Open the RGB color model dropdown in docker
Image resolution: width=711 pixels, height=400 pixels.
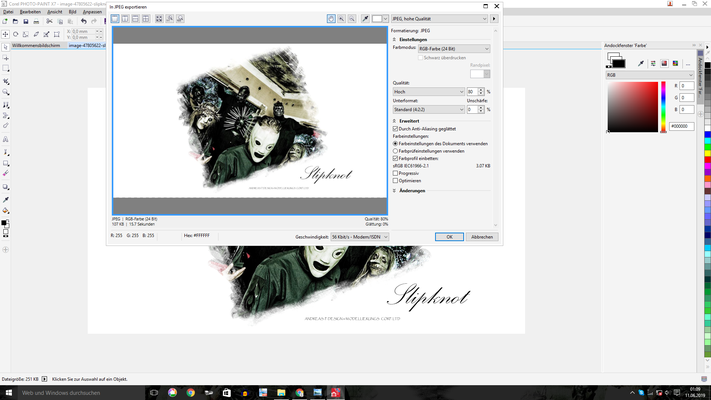pyautogui.click(x=650, y=75)
